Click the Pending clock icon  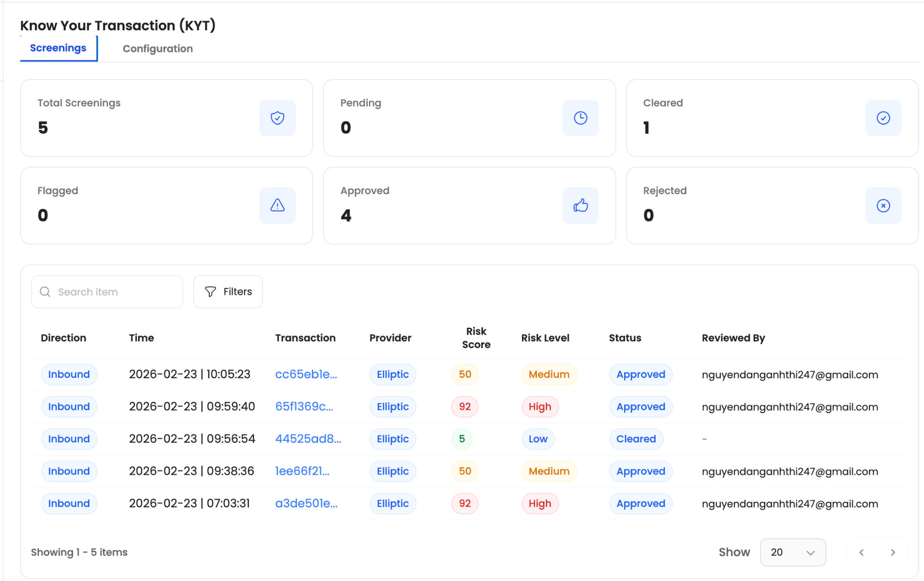(580, 118)
